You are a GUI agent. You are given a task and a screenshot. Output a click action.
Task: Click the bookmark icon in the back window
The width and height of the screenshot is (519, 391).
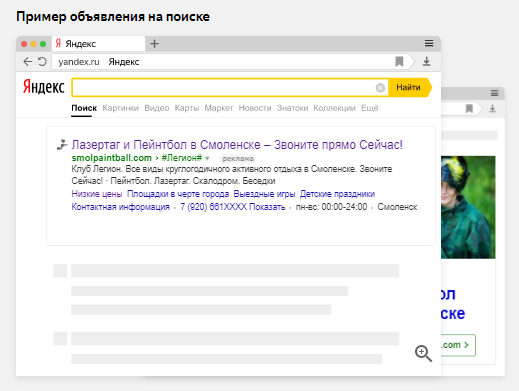click(x=469, y=109)
